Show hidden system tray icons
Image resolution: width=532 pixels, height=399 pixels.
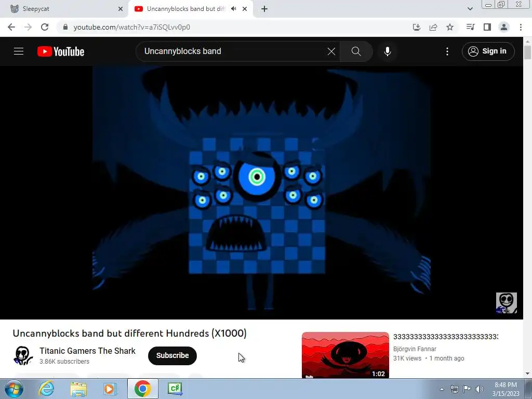442,389
